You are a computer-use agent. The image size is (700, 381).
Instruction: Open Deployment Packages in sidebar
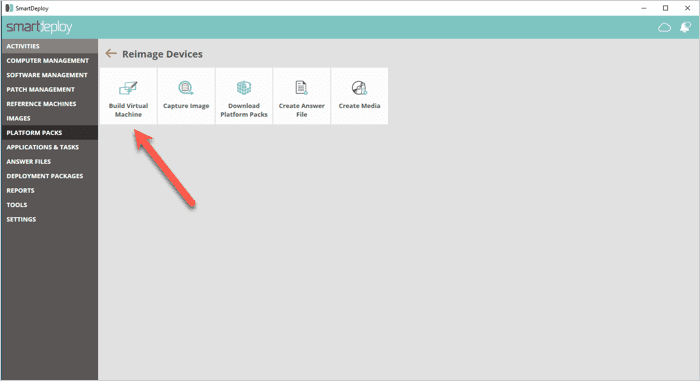pyautogui.click(x=50, y=176)
